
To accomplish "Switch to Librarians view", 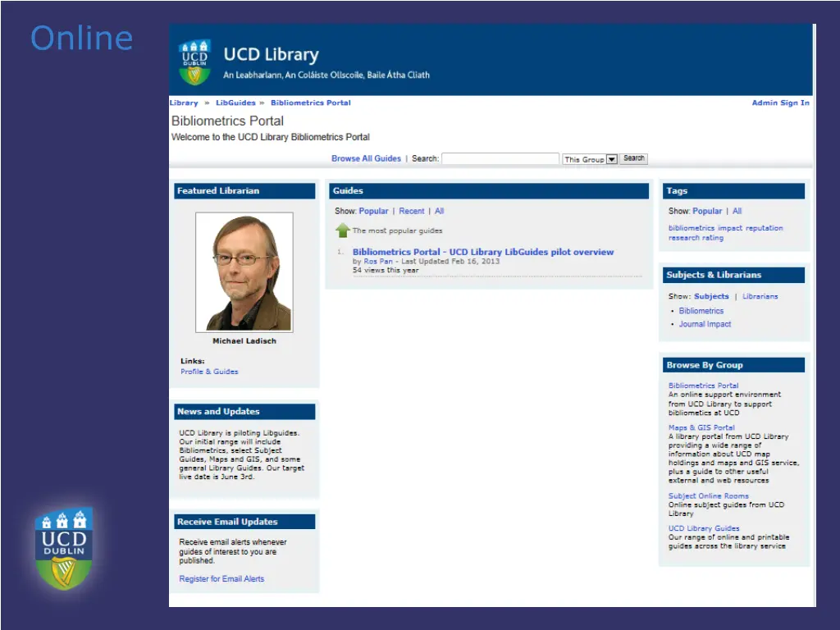I will (x=760, y=296).
